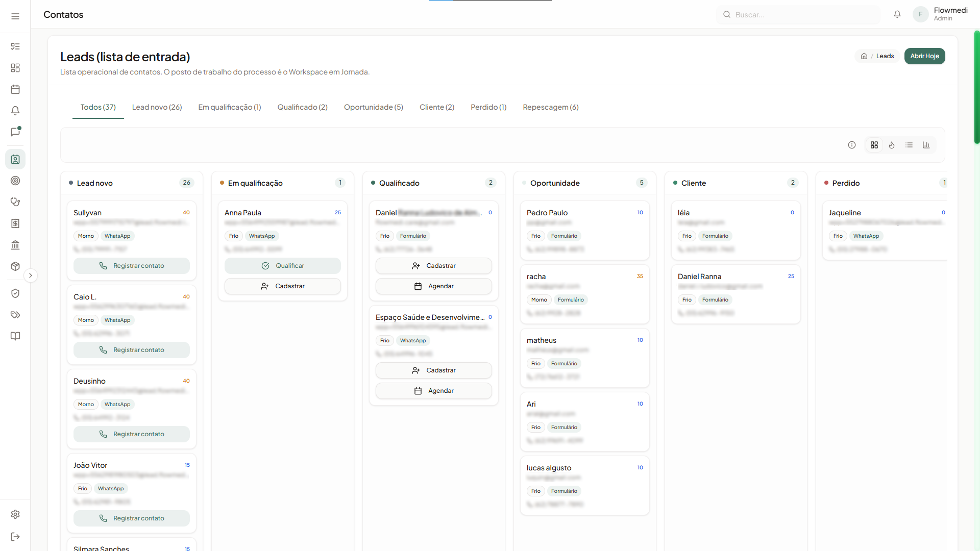Click Registrar contato for Deusinho
This screenshot has height=551, width=980.
click(x=132, y=434)
